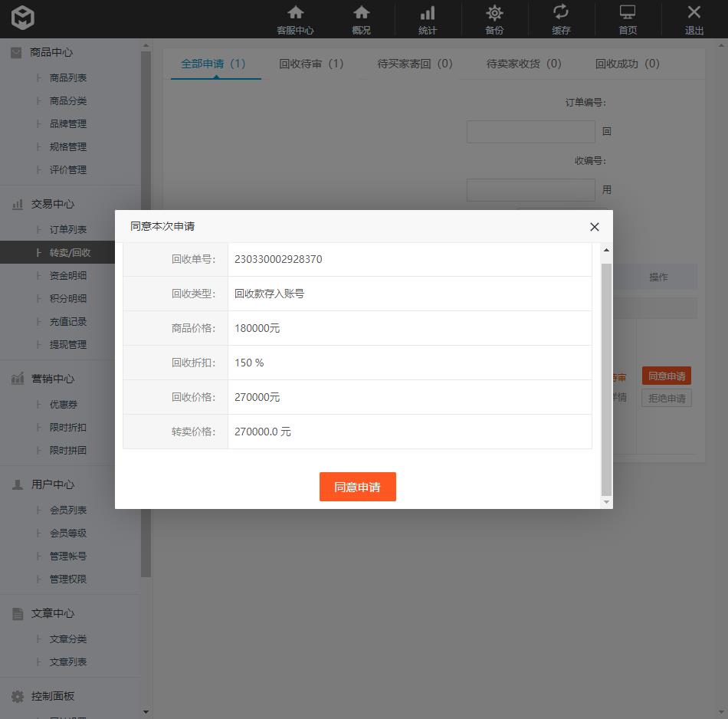
Task: Open 会员列表 in the sidebar
Action: 67,510
